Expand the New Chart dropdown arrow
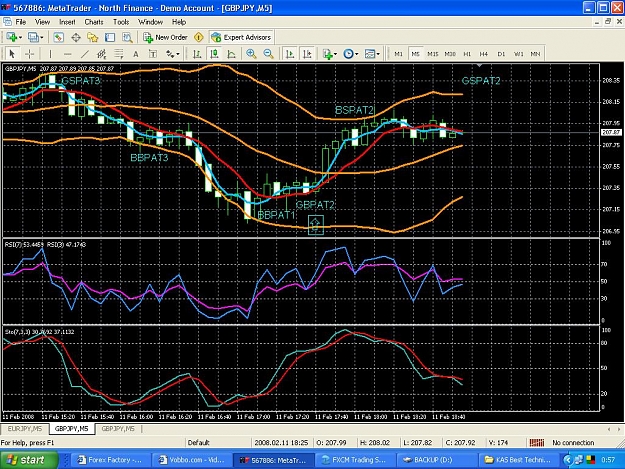625x469 pixels. 20,38
